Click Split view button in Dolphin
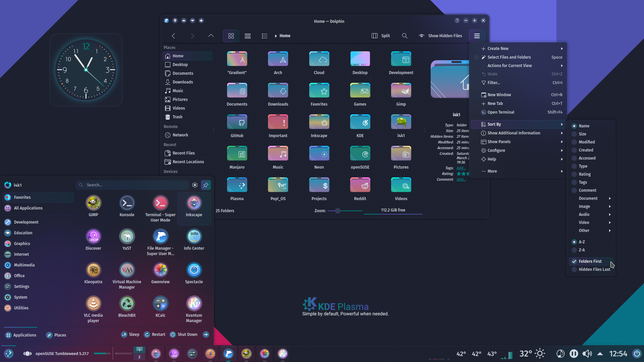 (381, 36)
